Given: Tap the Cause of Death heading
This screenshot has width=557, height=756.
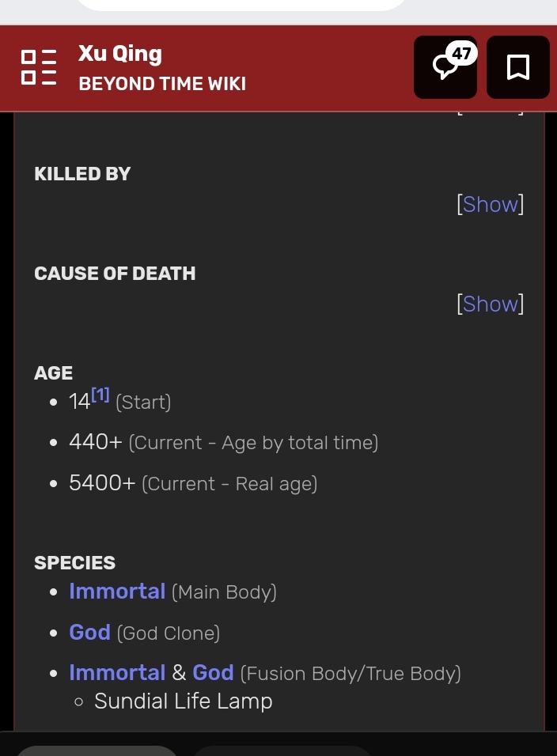Looking at the screenshot, I should point(115,274).
